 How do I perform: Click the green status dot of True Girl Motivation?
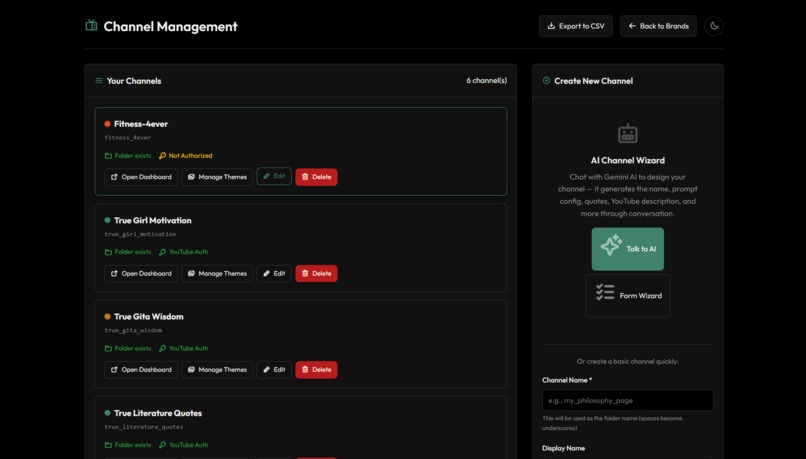(x=107, y=220)
